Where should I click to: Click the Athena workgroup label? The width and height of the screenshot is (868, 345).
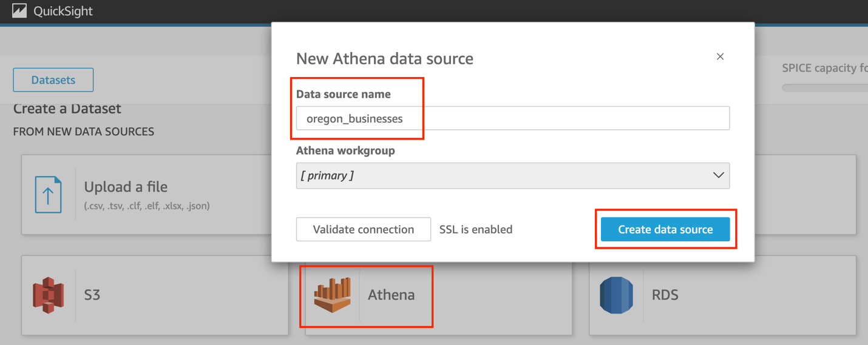[x=345, y=150]
